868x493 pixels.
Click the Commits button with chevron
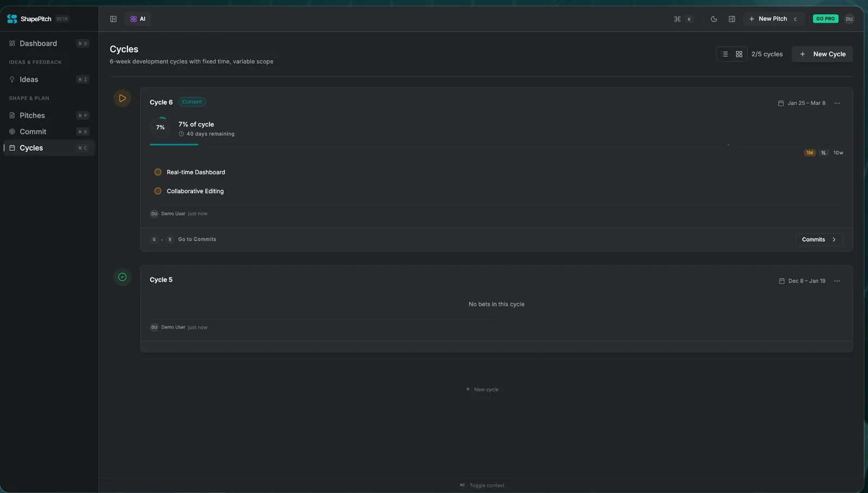[820, 239]
